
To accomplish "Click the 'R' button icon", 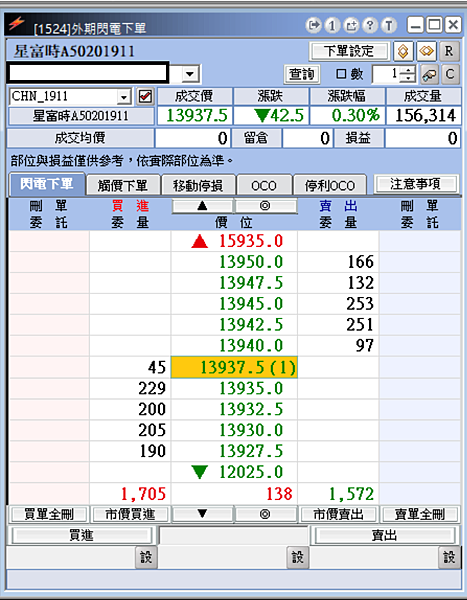I will click(449, 51).
